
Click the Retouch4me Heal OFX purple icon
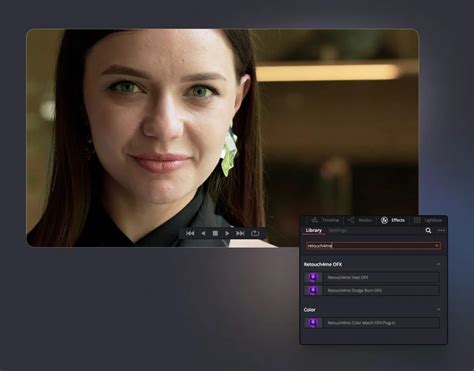313,277
